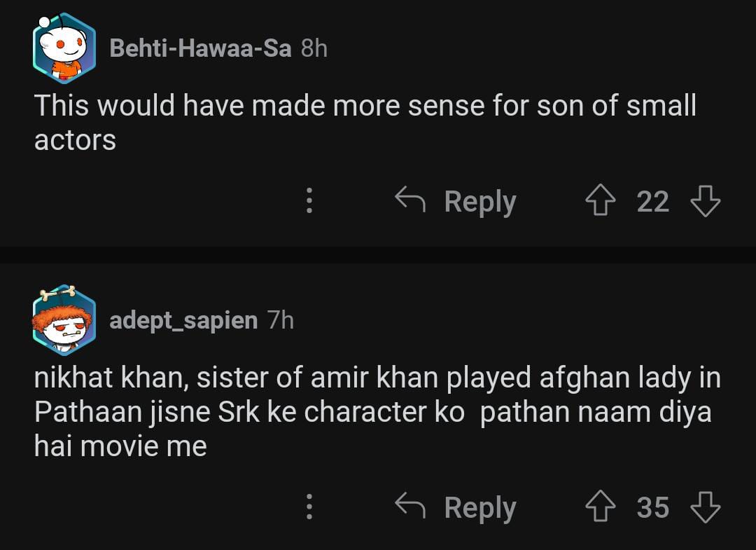Screen dimensions: 756x550
Task: Tap the 35 vote count
Action: 652,507
